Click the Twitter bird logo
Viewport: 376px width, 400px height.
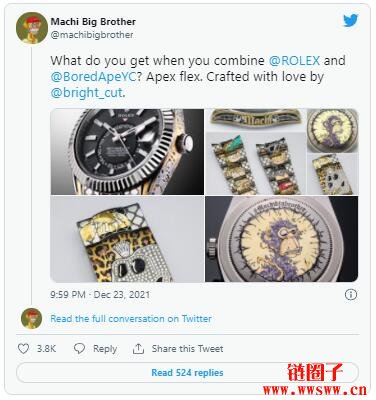(351, 21)
